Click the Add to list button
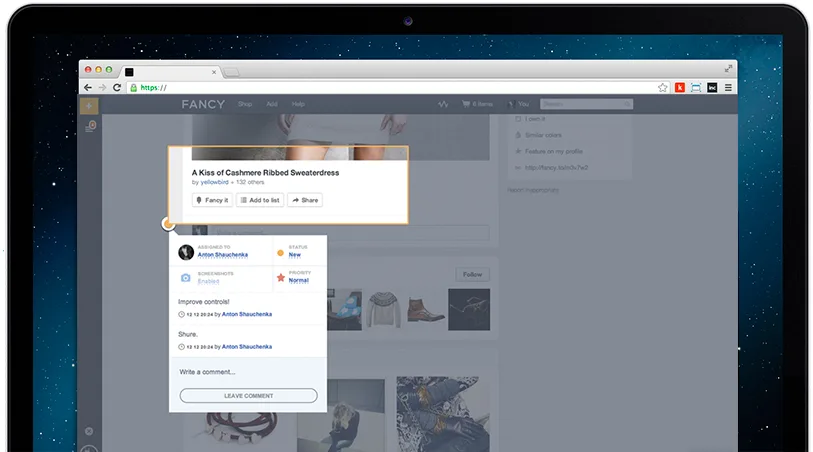This screenshot has height=452, width=813. [260, 200]
